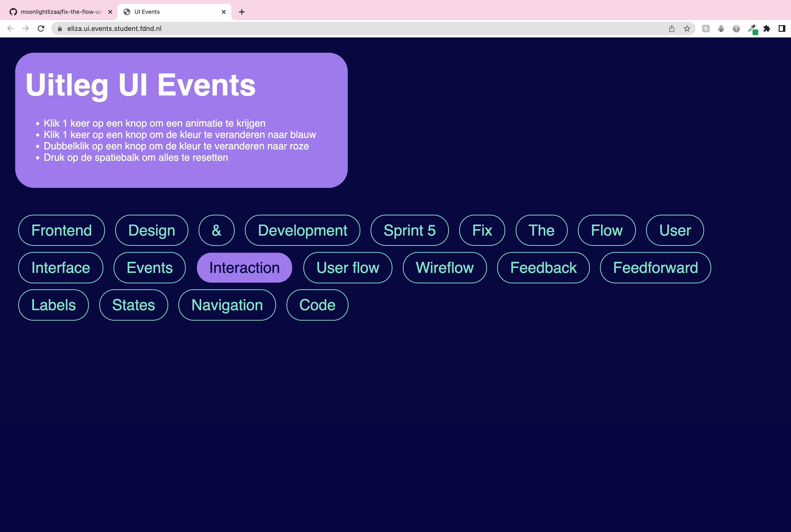Click the The button
The image size is (791, 532).
541,230
